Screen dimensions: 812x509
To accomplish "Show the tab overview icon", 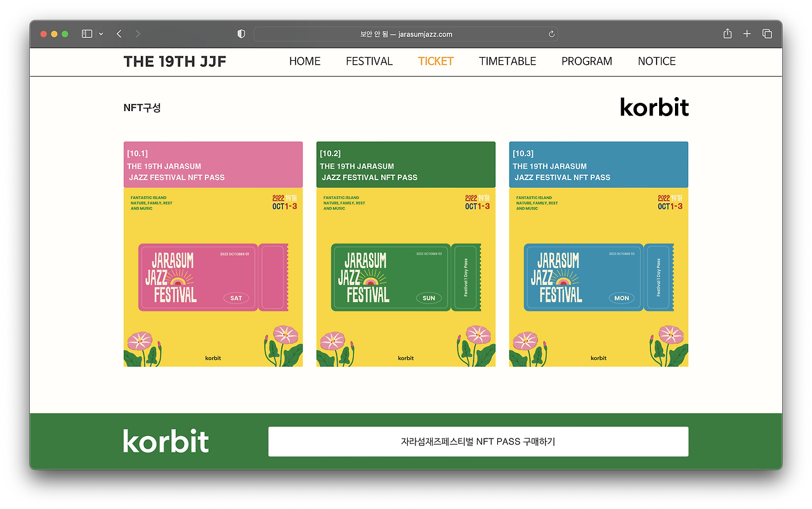I will click(767, 34).
